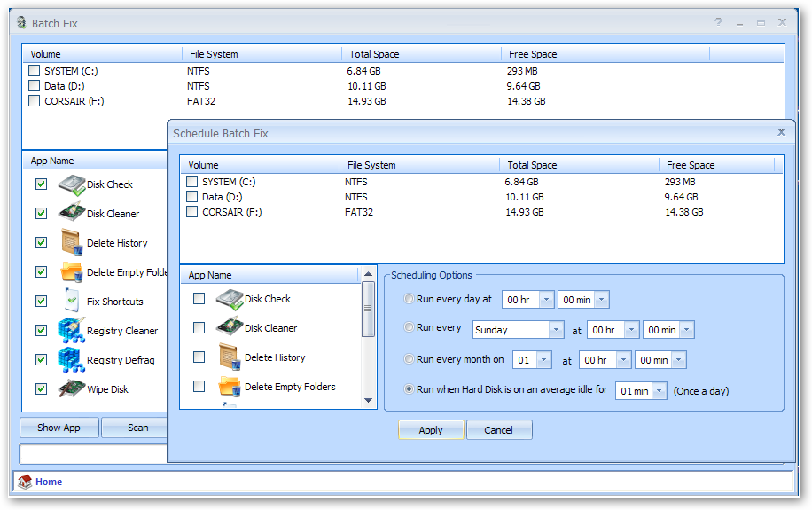Open weekly minute dropdown
This screenshot has height=510, width=812.
(687, 330)
